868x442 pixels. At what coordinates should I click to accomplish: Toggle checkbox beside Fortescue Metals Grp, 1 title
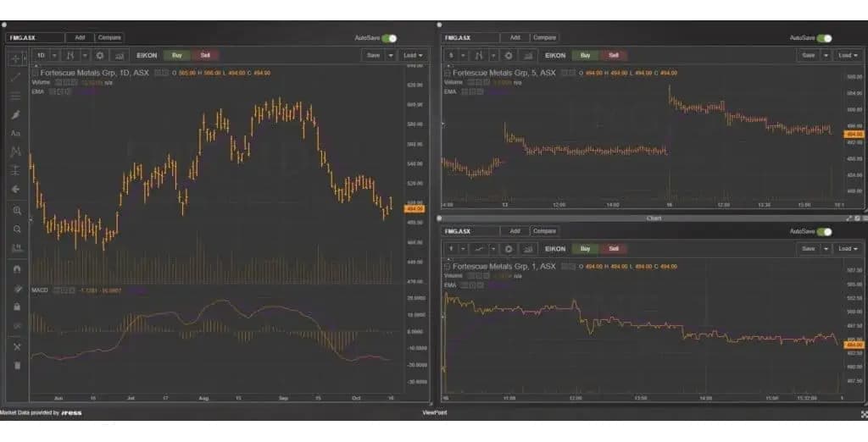coord(448,267)
